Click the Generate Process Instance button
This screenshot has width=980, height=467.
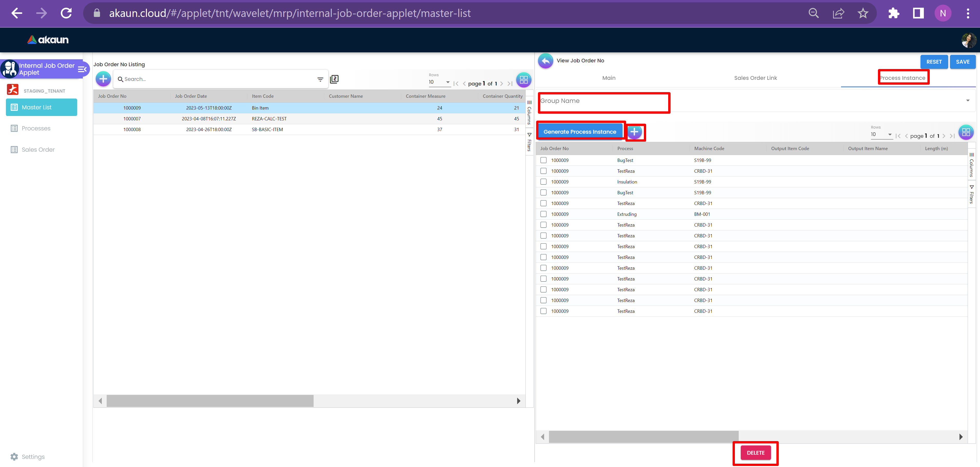[x=579, y=132]
